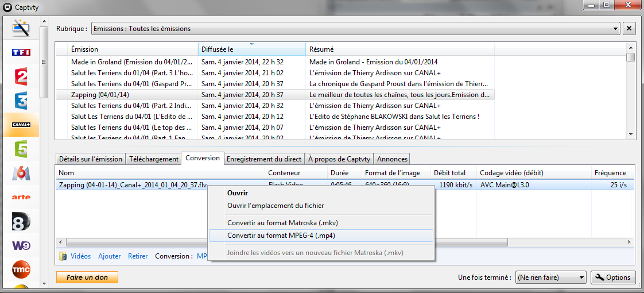Screen dimensions: 644x293
Task: Select the 'Gaspard Pr...' Salut les Terriens row
Action: 275,84
